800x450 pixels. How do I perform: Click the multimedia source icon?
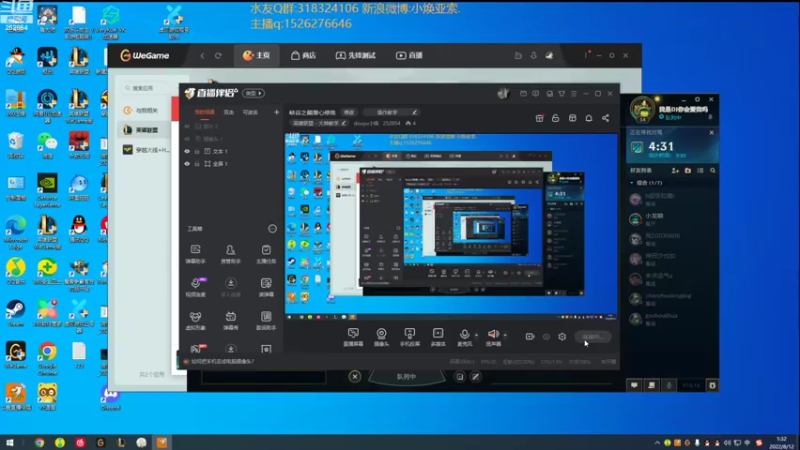438,334
